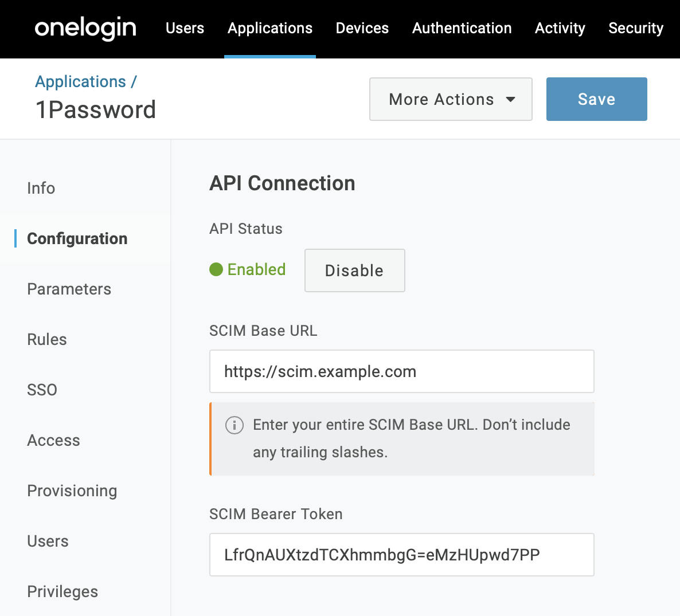Save the 1Password application settings
Viewport: 680px width, 616px height.
(597, 99)
